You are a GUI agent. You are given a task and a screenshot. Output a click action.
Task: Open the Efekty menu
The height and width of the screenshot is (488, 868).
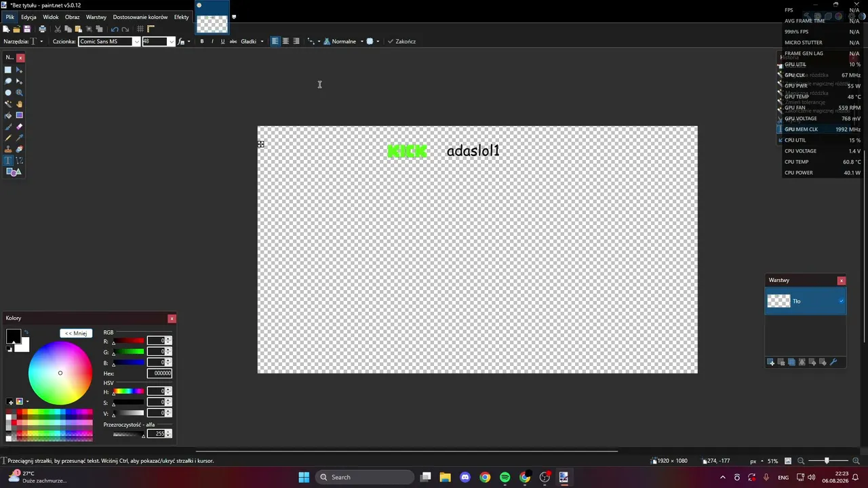pyautogui.click(x=182, y=17)
